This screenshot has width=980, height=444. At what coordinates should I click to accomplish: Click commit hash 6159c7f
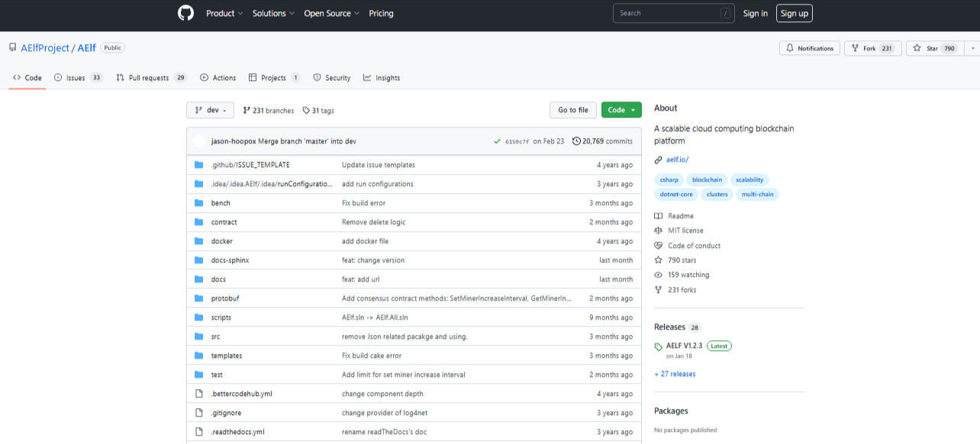coord(517,142)
